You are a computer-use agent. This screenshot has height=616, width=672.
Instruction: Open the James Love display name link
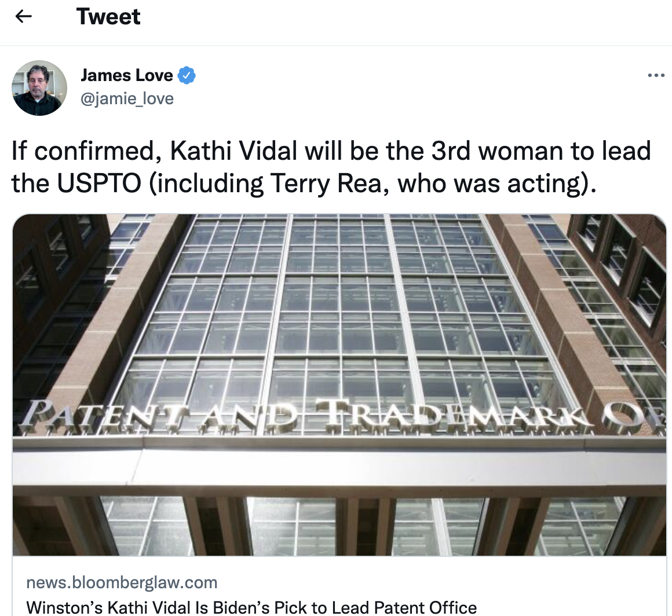coord(127,75)
